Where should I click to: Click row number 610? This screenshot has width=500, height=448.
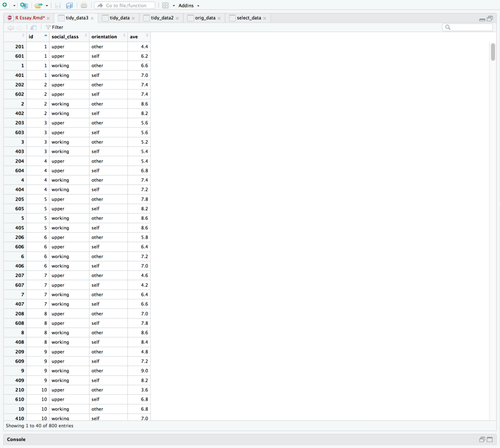point(19,399)
